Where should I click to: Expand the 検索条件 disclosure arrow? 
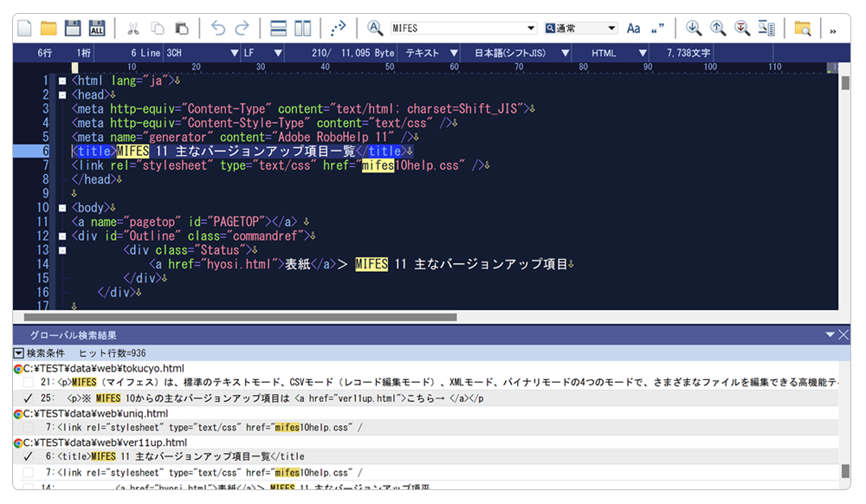click(x=18, y=353)
